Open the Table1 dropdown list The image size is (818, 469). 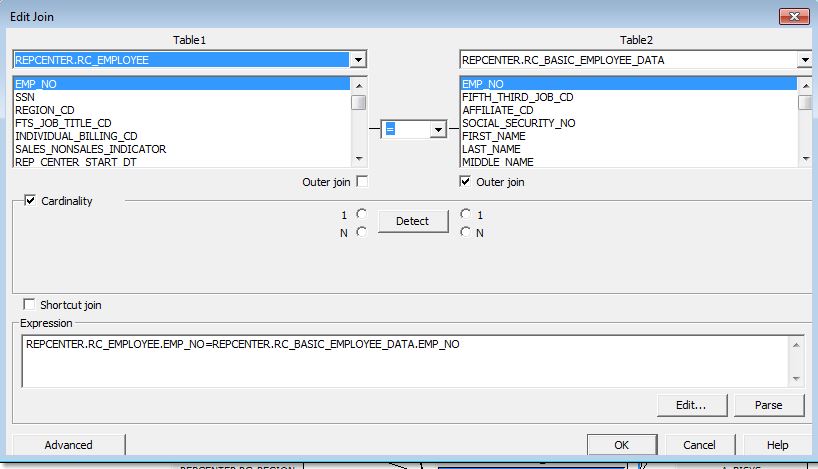[358, 60]
